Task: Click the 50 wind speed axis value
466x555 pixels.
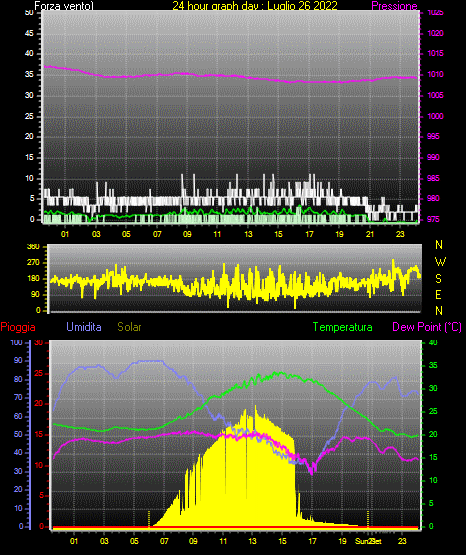Action: (29, 13)
